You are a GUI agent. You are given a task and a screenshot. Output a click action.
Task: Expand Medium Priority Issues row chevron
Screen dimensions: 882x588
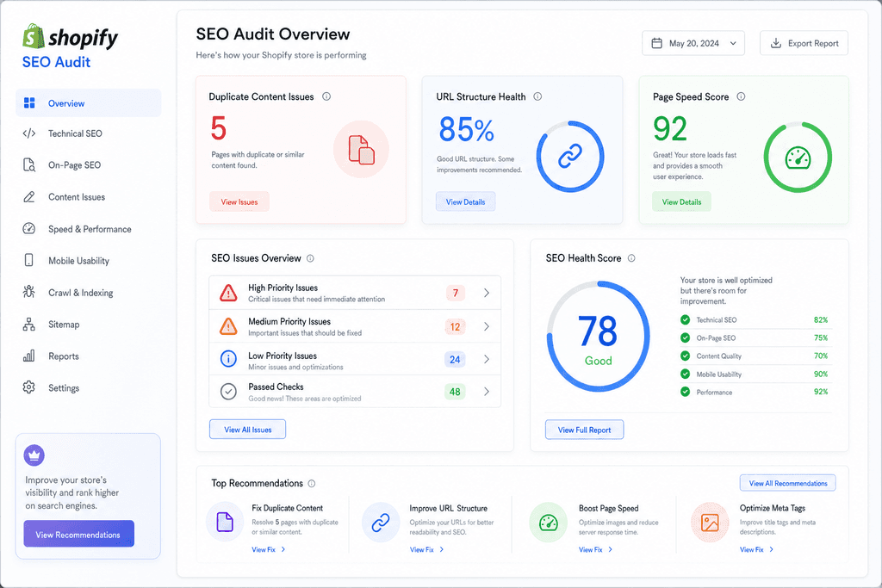(x=487, y=326)
